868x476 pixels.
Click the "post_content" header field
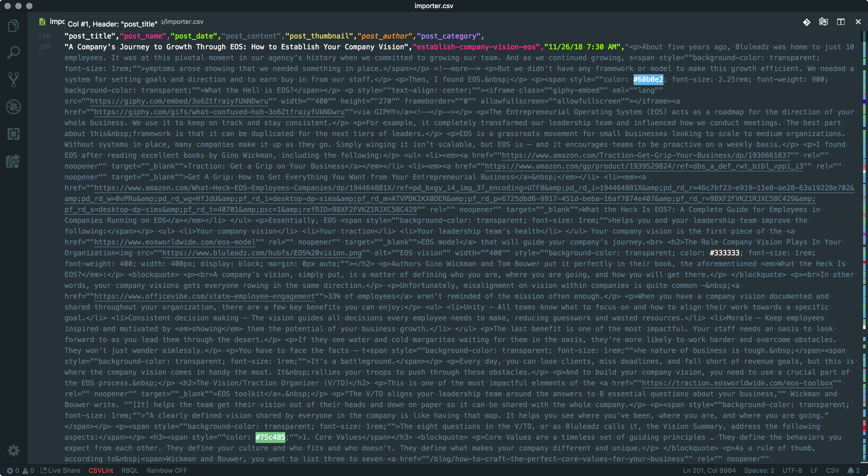click(x=251, y=36)
